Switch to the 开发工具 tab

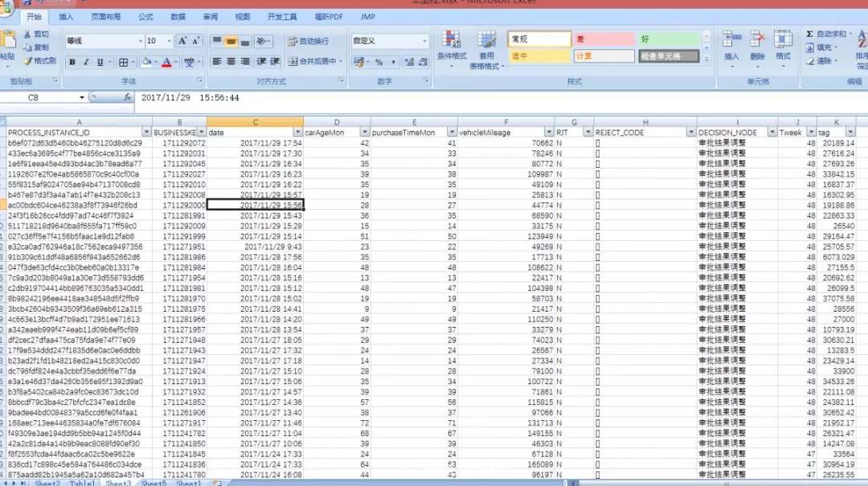282,17
